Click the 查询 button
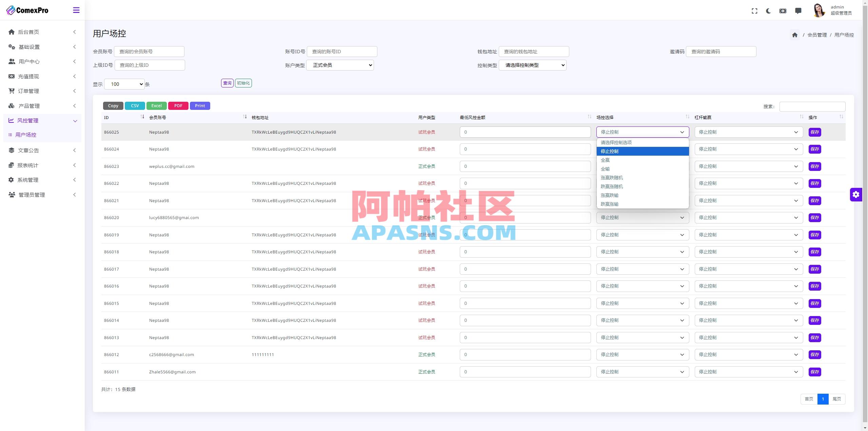Image resolution: width=868 pixels, height=431 pixels. pos(227,83)
